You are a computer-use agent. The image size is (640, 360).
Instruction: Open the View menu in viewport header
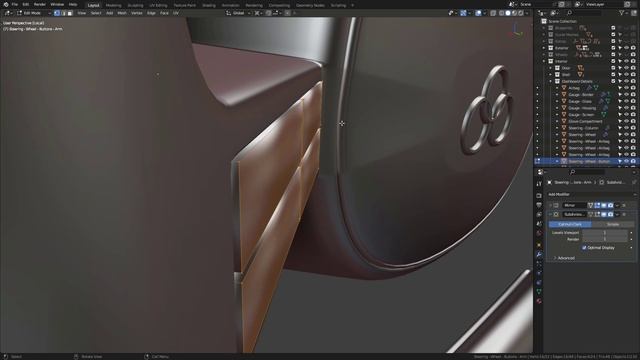[x=82, y=13]
